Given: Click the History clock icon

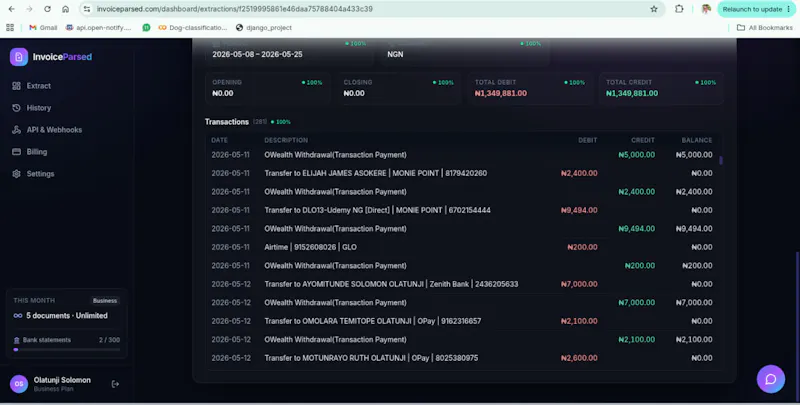Looking at the screenshot, I should coord(16,108).
